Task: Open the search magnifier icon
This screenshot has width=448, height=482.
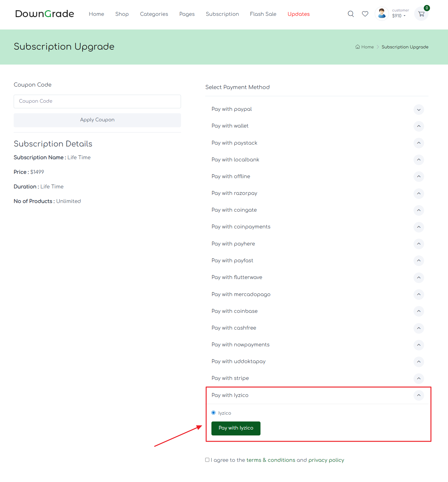Action: 351,14
